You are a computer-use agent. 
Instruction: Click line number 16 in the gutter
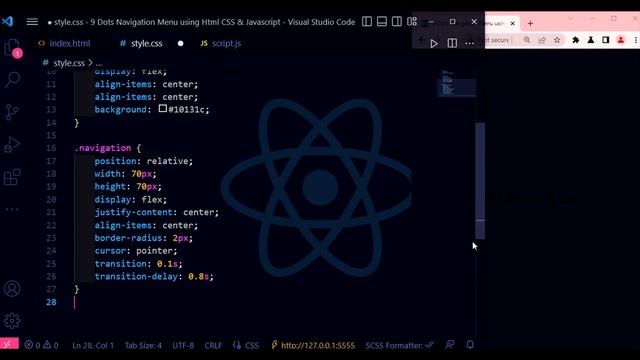(x=51, y=148)
